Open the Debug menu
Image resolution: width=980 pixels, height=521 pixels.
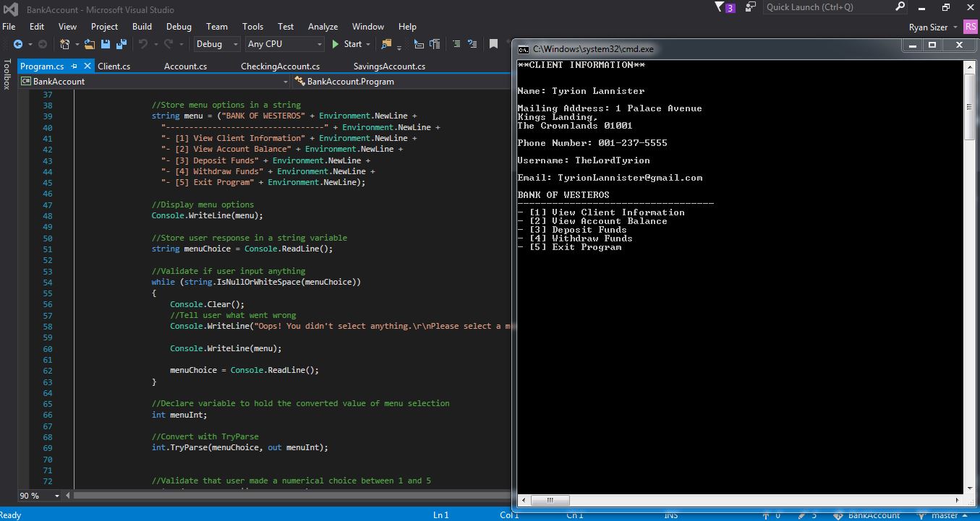[179, 26]
